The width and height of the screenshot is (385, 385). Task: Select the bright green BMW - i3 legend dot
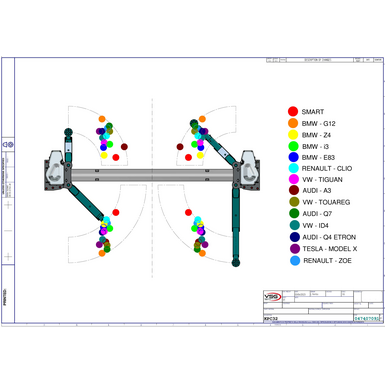coord(293,146)
